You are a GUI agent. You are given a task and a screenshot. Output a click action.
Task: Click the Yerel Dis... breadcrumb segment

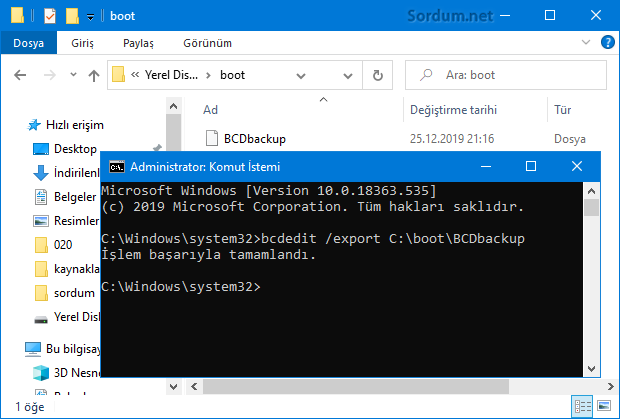coord(171,75)
